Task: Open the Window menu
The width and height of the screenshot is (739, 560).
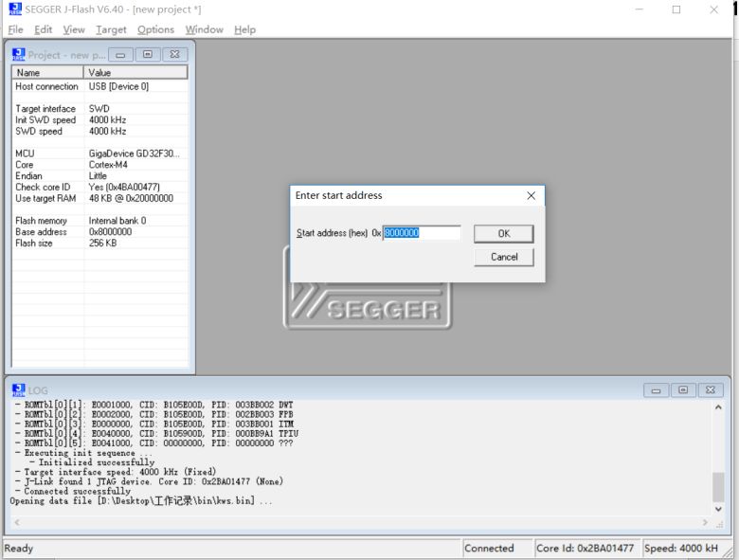Action: click(x=204, y=29)
